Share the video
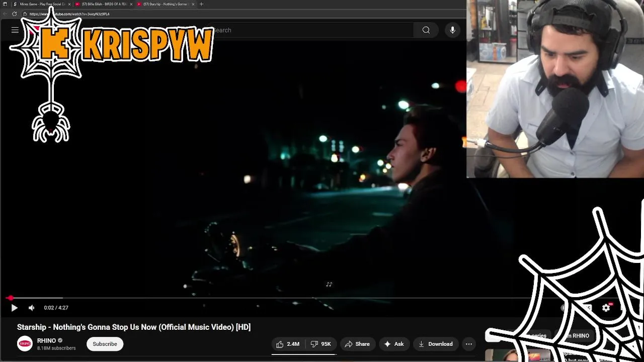 click(357, 344)
